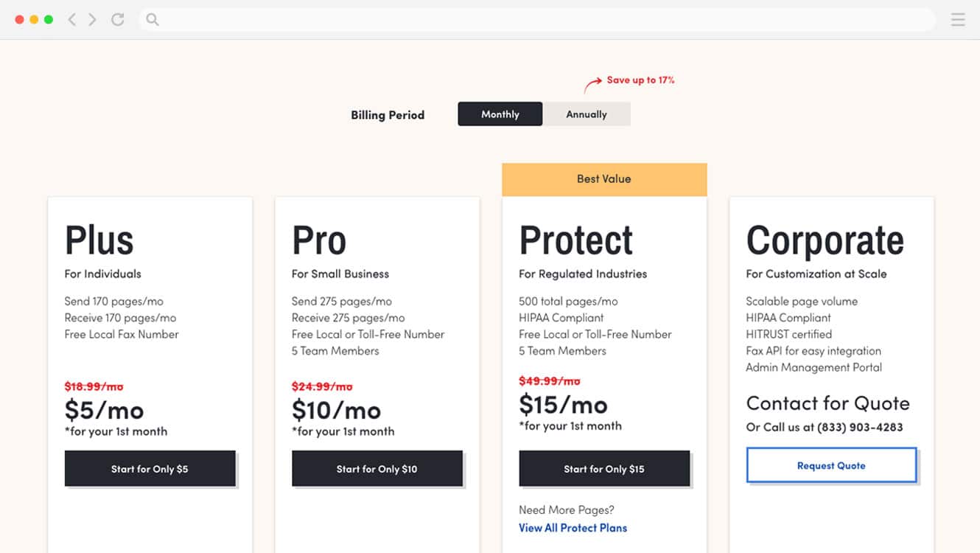Click the Save up to 17% label
Screen dimensions: 980x553
click(640, 80)
